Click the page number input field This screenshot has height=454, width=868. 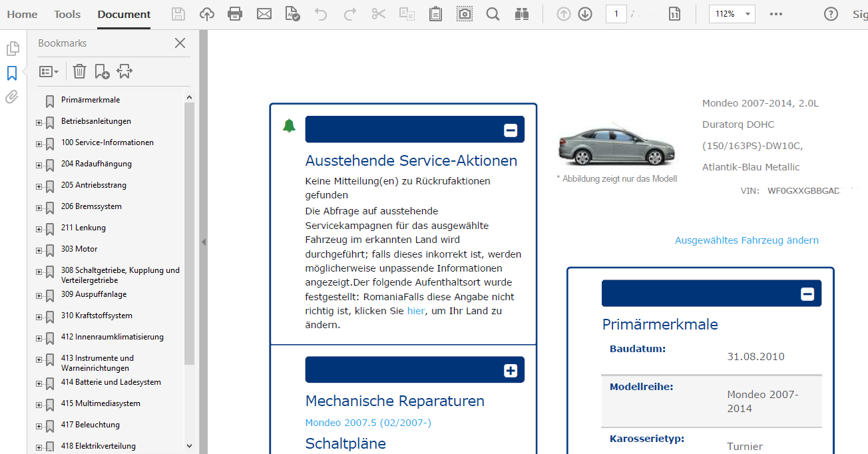616,14
